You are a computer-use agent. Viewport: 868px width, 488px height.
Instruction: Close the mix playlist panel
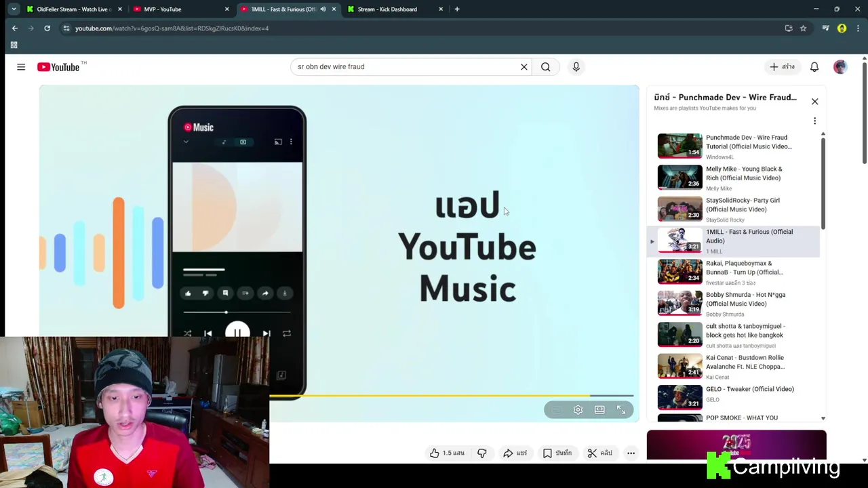tap(814, 102)
